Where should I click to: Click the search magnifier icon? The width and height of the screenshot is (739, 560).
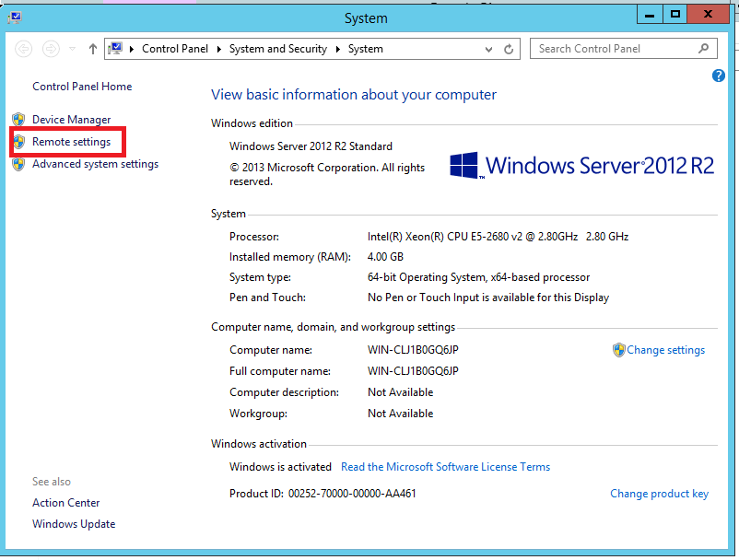pos(703,48)
